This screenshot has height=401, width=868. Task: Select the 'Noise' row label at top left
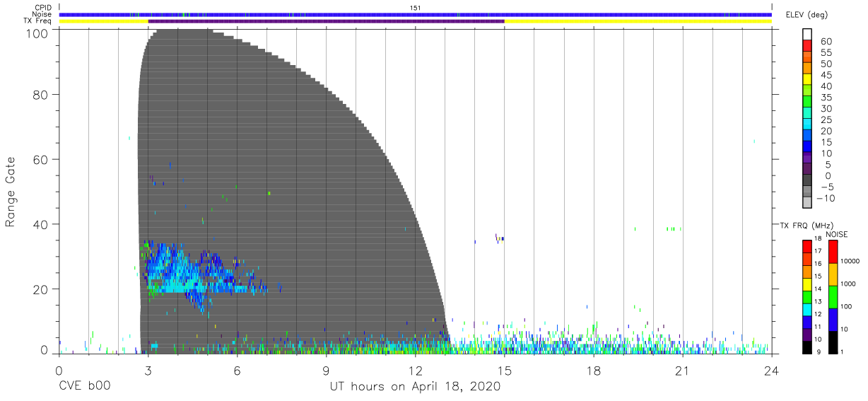click(42, 14)
